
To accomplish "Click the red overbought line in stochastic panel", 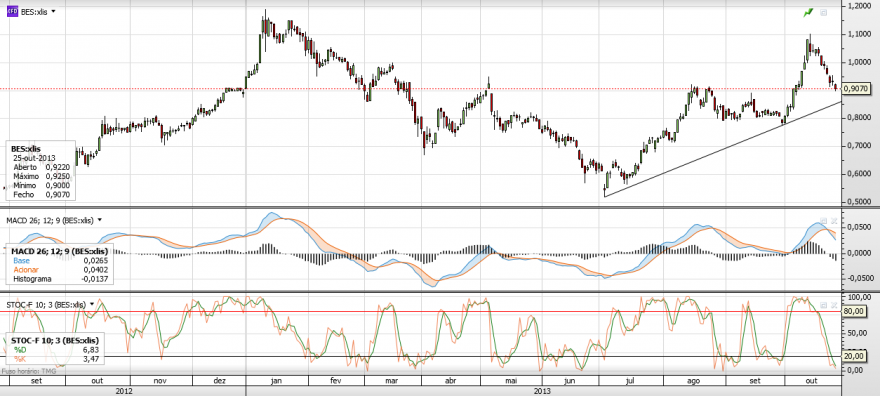I will 421,312.
